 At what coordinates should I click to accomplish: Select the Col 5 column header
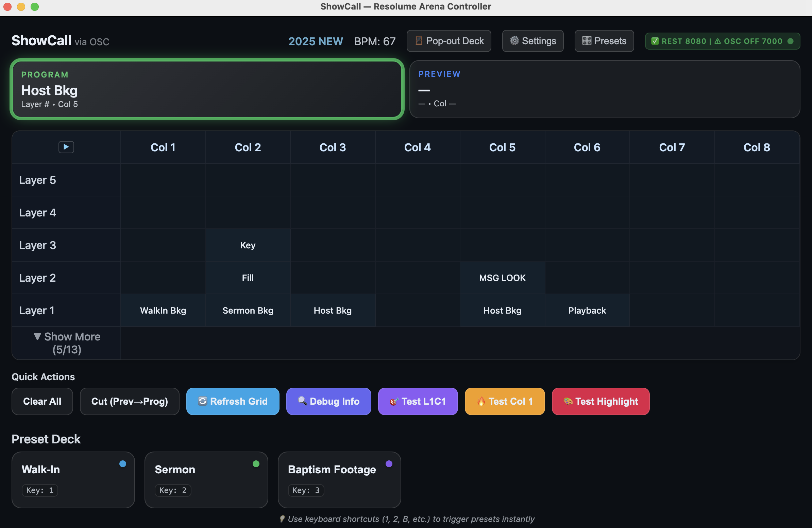(502, 147)
